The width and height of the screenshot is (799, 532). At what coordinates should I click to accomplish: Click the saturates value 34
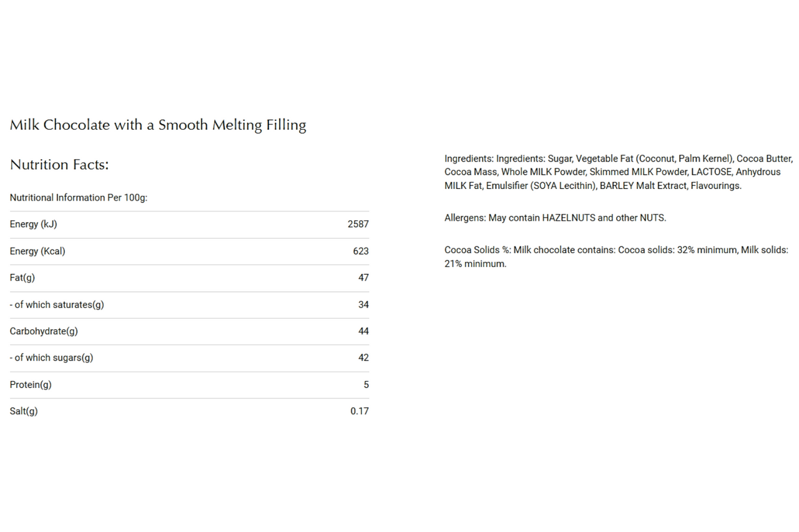click(363, 305)
